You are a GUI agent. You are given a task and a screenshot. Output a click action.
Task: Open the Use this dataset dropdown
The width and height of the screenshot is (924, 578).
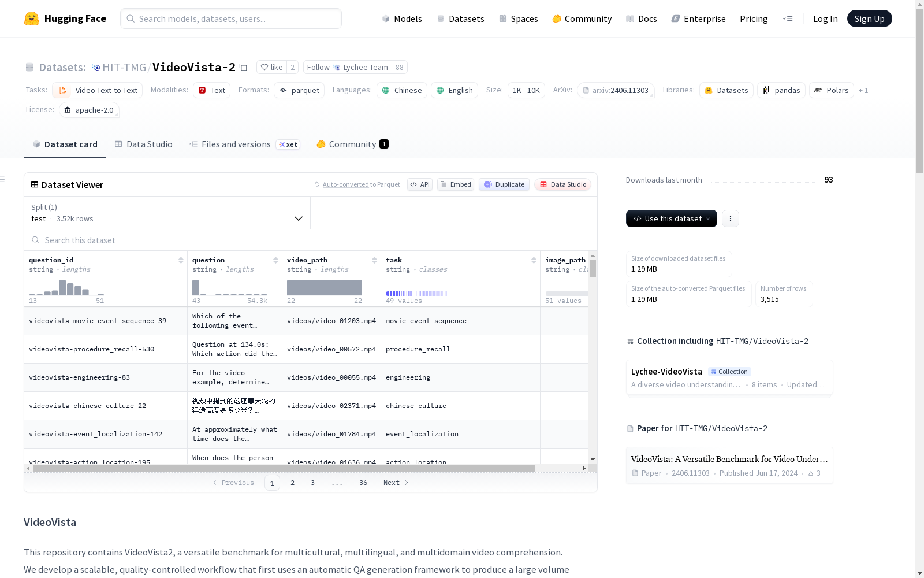click(672, 218)
